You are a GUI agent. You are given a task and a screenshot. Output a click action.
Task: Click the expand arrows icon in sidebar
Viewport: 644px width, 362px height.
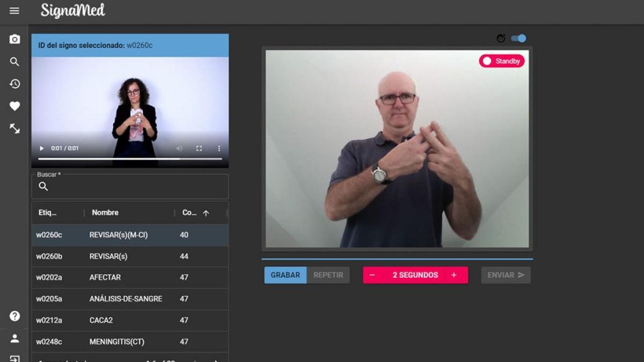pyautogui.click(x=14, y=129)
